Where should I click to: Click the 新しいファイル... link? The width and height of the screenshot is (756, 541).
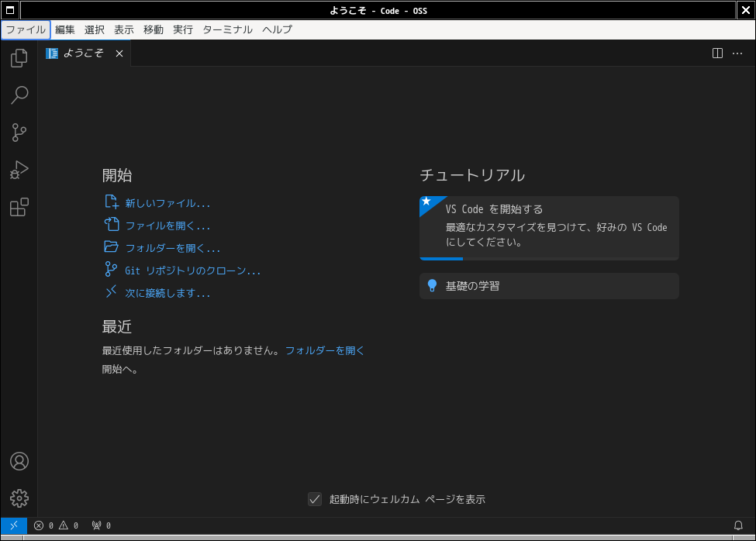click(167, 203)
